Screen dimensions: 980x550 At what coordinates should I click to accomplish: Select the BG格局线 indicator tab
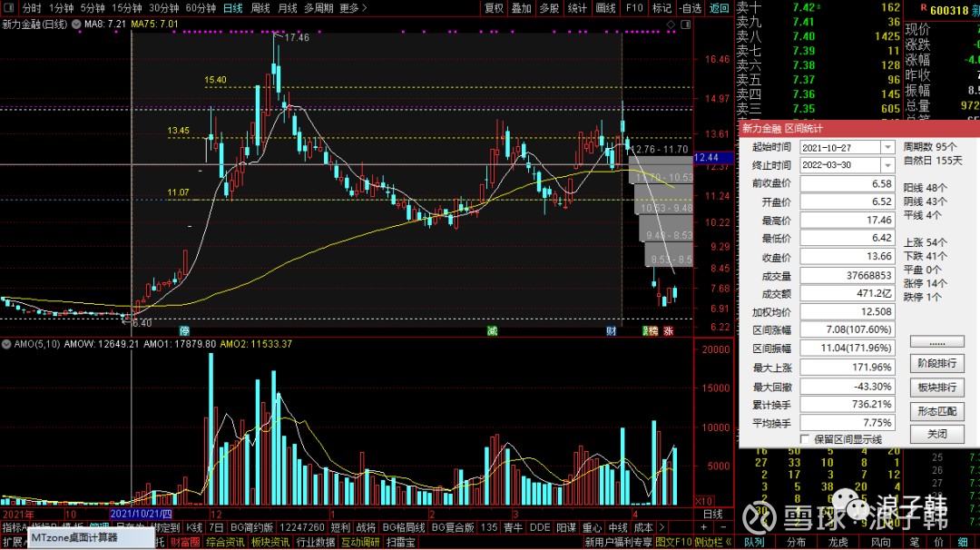coord(404,528)
